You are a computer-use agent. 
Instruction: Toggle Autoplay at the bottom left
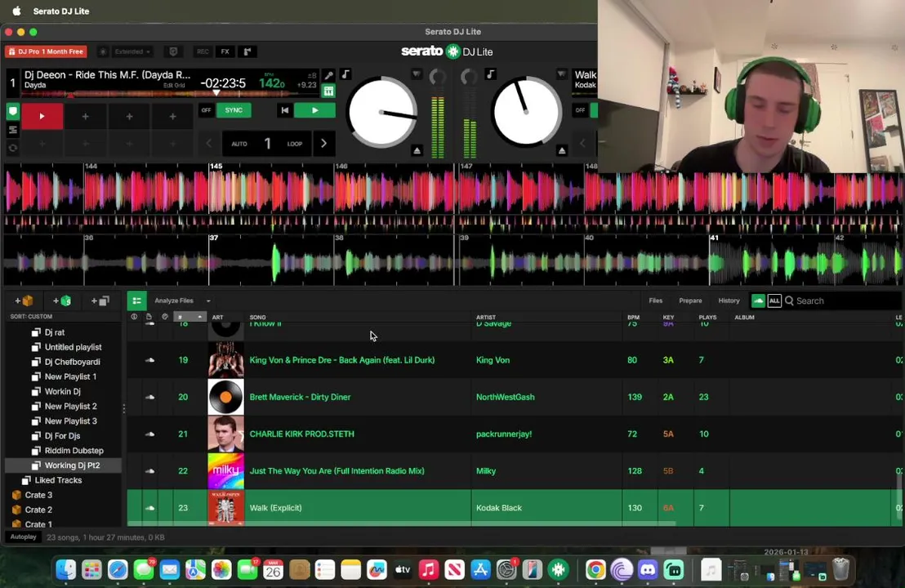click(x=24, y=537)
